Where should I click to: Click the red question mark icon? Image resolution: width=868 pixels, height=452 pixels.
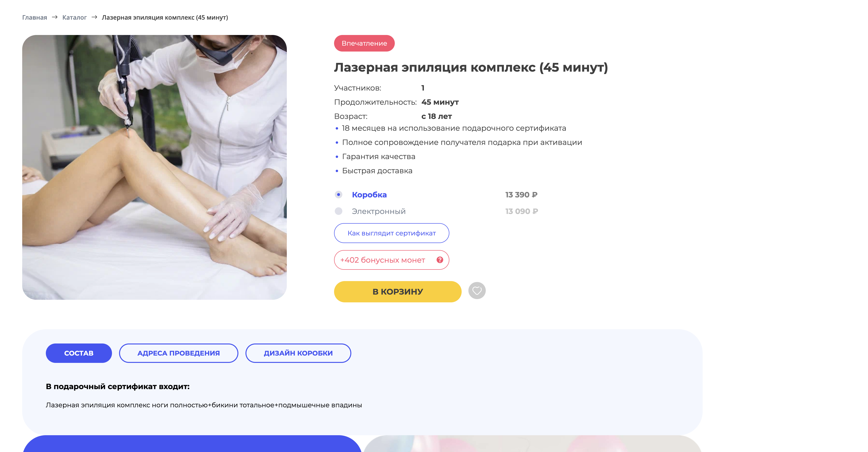click(x=440, y=260)
